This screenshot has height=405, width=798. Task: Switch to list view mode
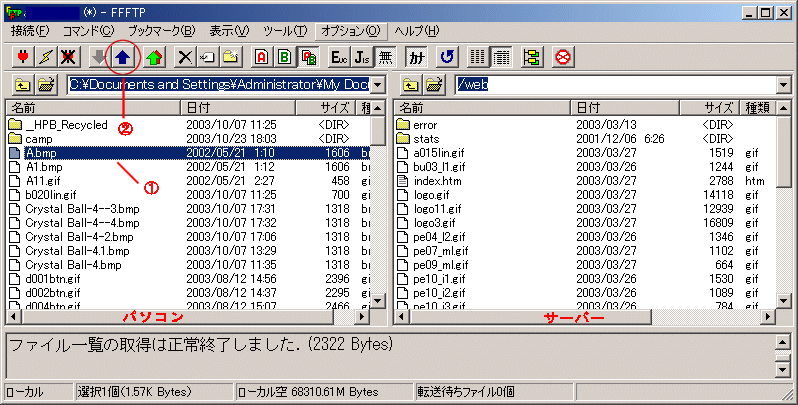coord(478,57)
